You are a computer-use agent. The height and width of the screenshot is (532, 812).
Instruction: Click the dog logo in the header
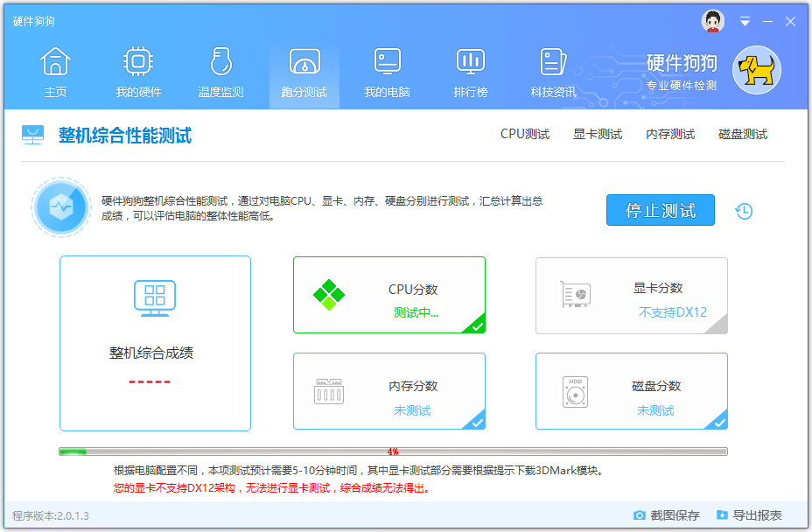[755, 70]
